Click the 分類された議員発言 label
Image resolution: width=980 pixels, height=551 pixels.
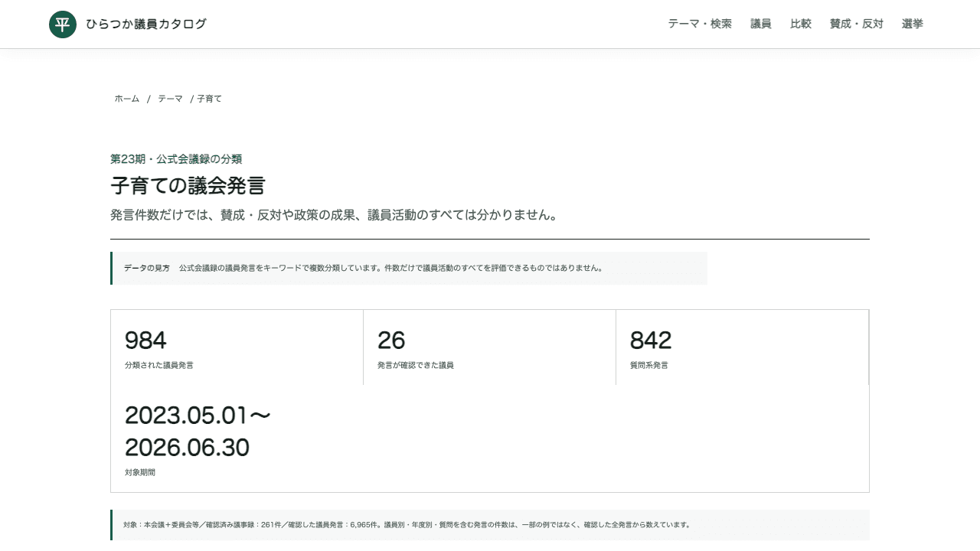coord(159,366)
